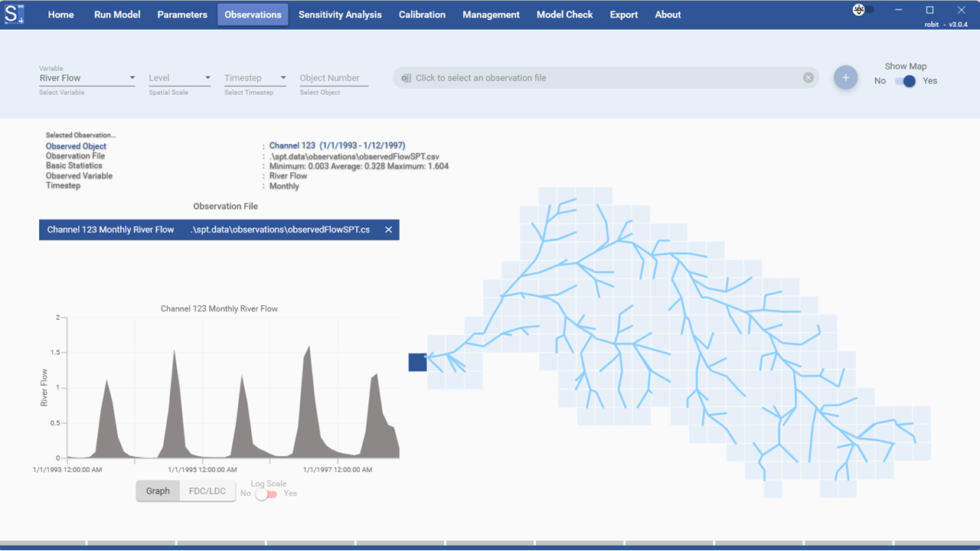Click the spreadsheet icon in file selector

(406, 78)
